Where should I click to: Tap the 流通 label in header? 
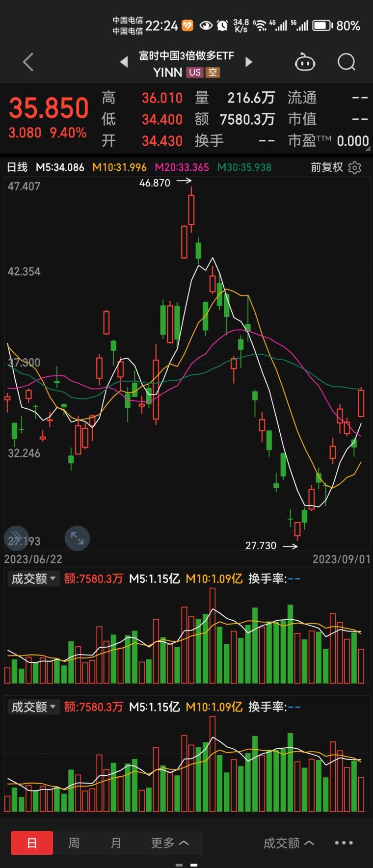point(302,98)
